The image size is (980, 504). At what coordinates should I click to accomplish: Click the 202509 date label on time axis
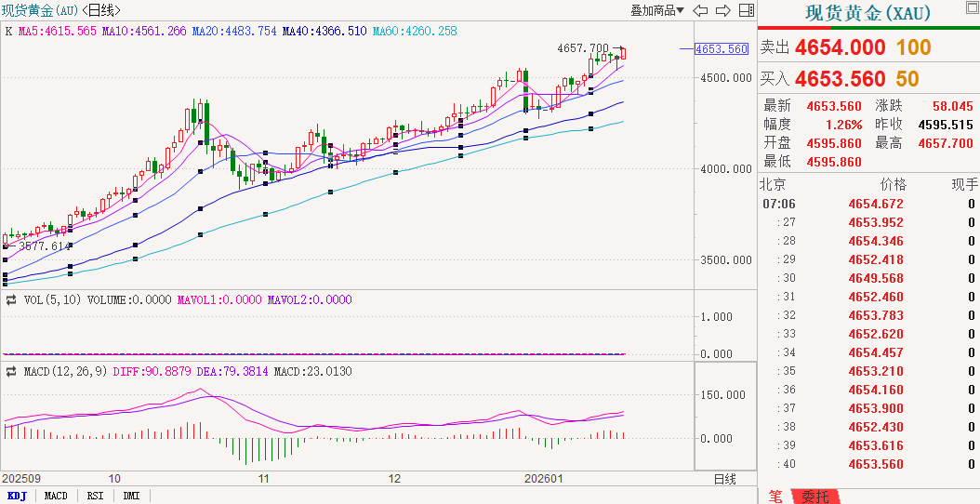[x=20, y=479]
